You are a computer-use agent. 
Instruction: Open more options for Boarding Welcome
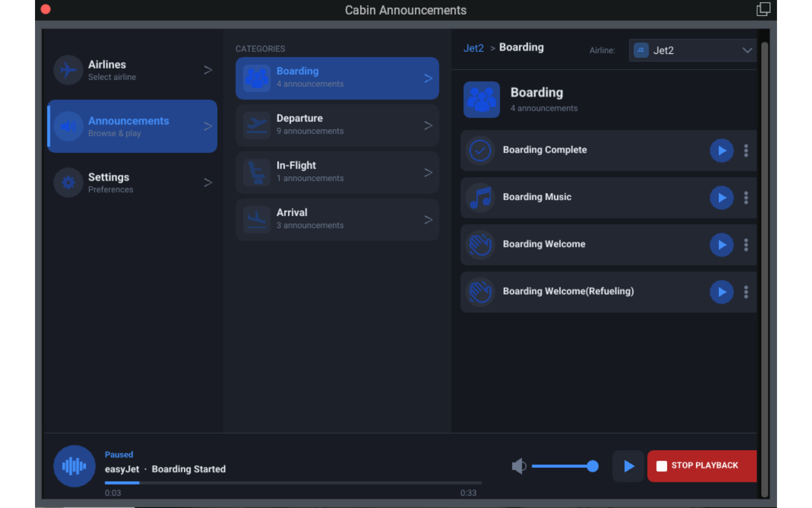(x=746, y=245)
